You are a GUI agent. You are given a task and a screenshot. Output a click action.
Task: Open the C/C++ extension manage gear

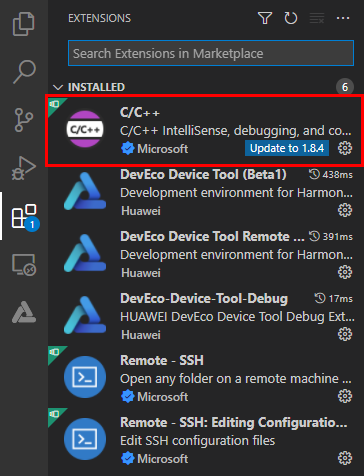point(345,148)
